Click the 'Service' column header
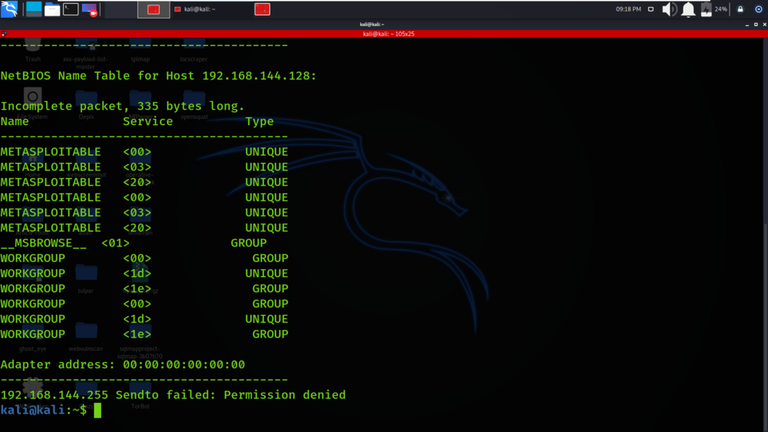 [x=147, y=121]
